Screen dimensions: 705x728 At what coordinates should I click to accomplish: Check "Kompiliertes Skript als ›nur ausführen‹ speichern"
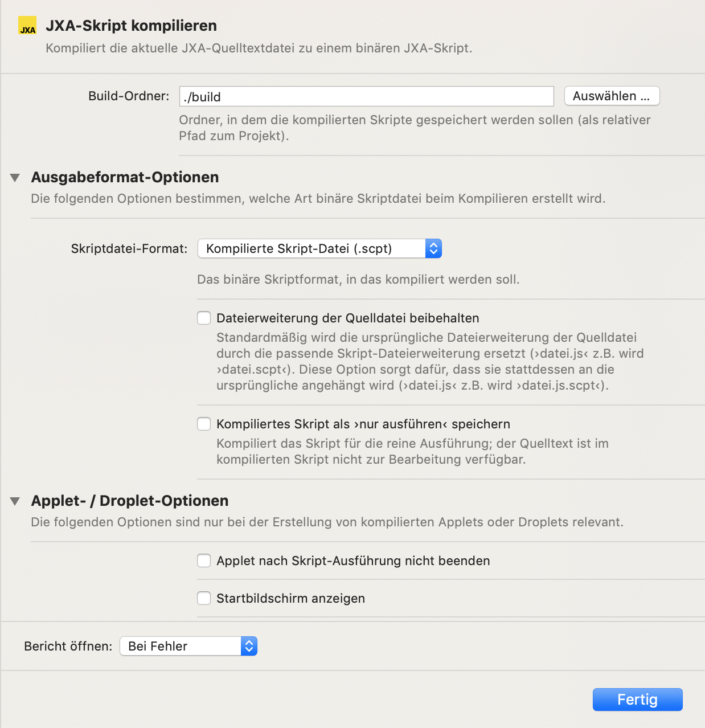(x=203, y=424)
